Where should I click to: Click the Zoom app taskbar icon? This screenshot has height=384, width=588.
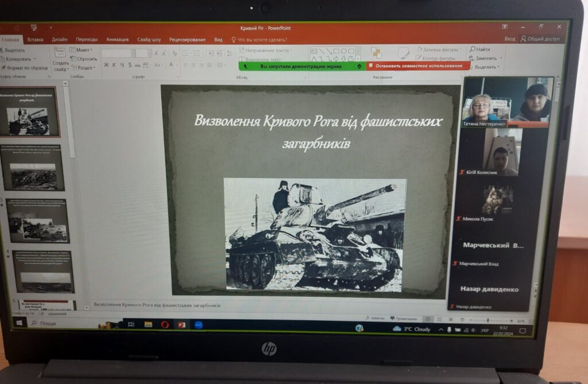click(x=199, y=325)
